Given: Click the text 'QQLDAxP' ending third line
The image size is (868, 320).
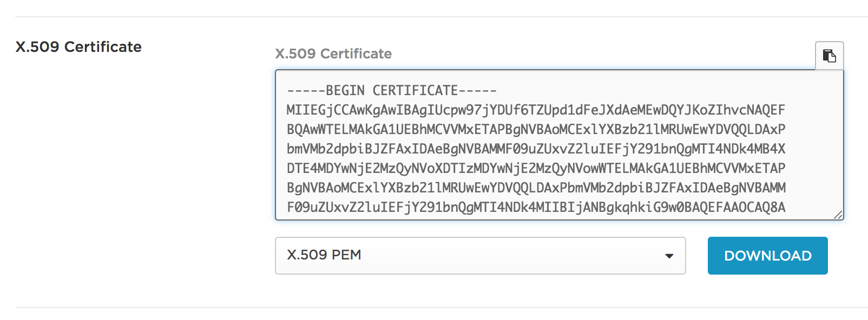Looking at the screenshot, I should (x=758, y=129).
